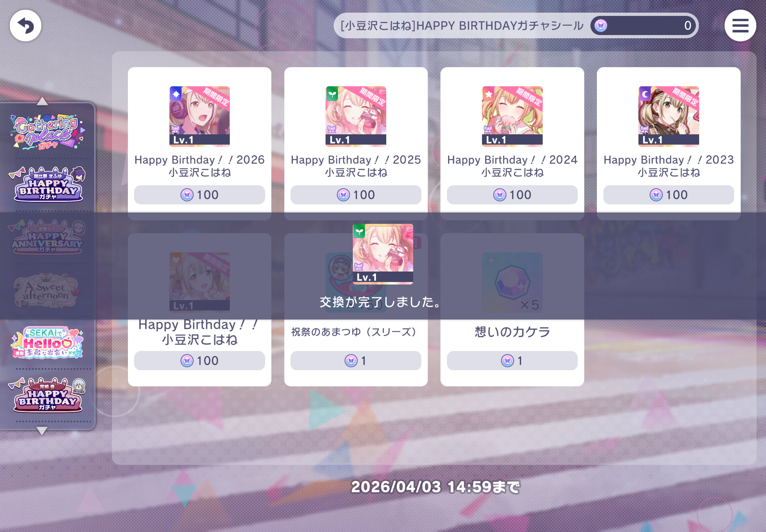This screenshot has height=532, width=766.
Task: Open the hamburger menu
Action: 740,25
